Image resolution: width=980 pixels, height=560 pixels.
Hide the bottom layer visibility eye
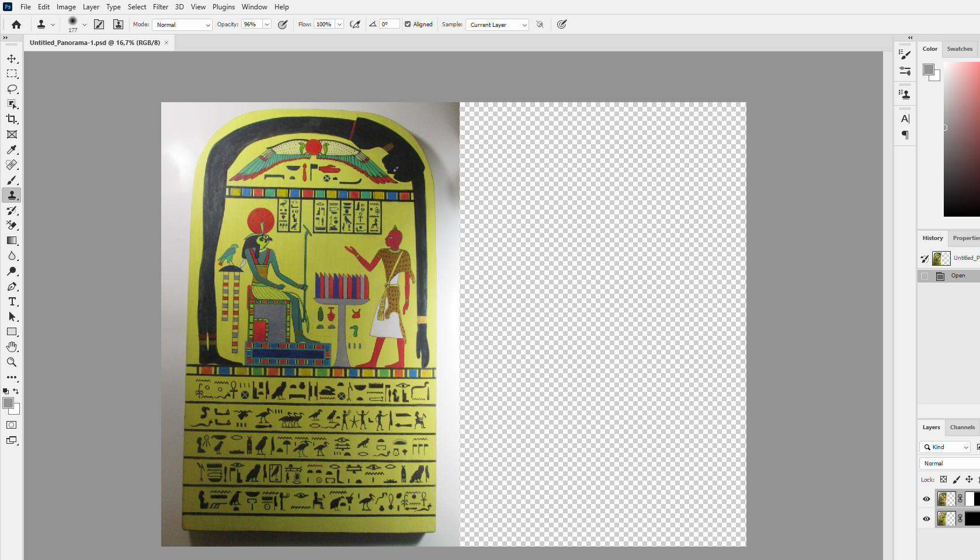pos(926,519)
